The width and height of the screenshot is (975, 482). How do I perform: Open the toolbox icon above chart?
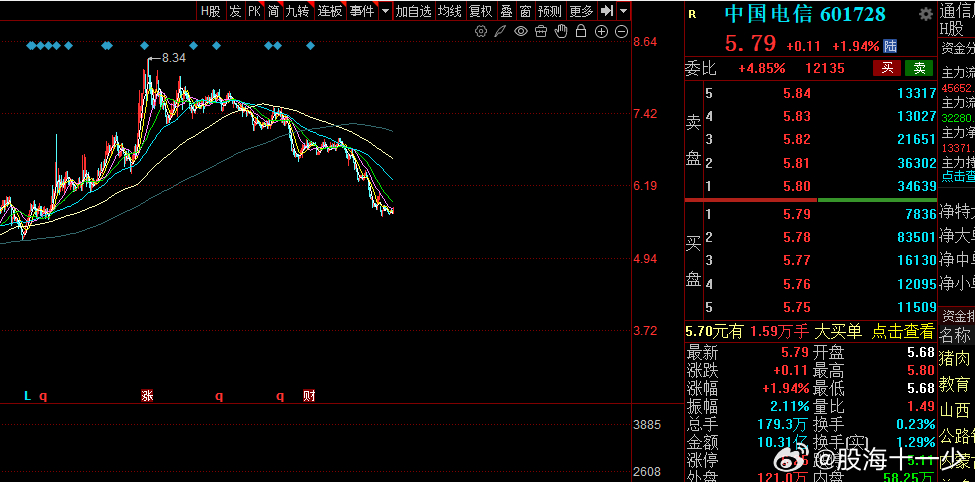coord(541,31)
